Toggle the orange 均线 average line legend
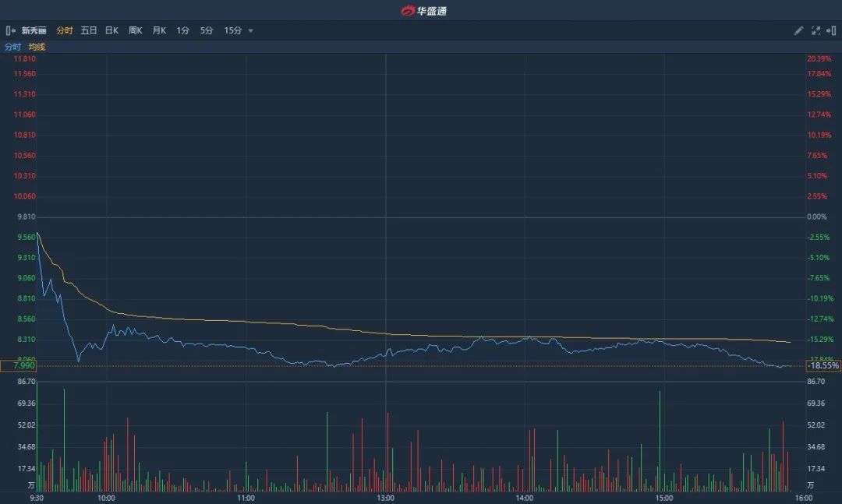 coord(37,47)
